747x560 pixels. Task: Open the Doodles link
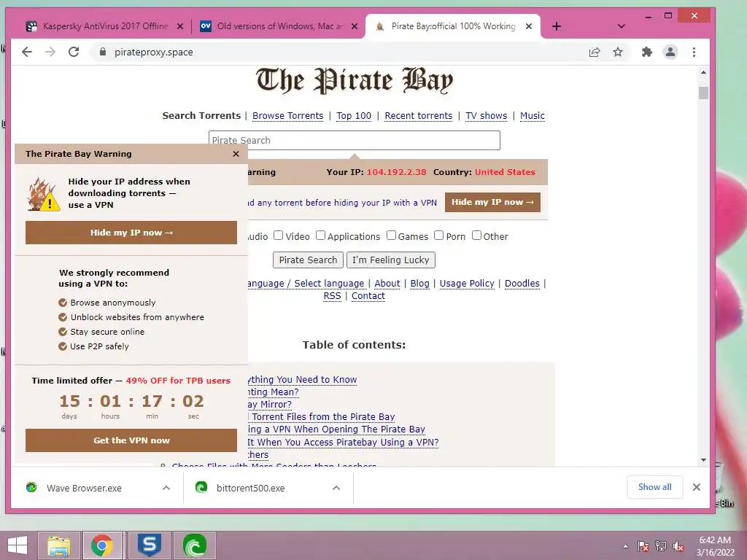pos(522,284)
